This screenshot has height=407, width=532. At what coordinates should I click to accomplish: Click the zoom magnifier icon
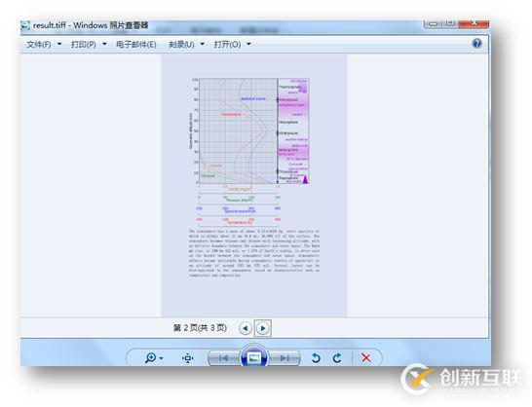[150, 357]
